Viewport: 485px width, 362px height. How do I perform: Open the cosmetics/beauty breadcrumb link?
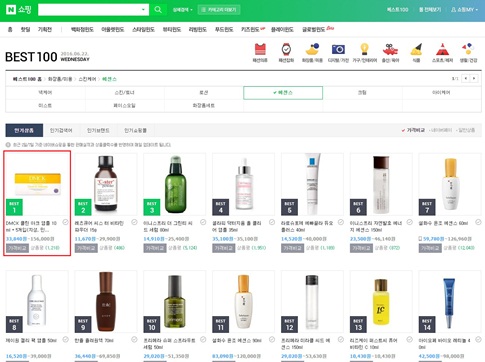60,79
